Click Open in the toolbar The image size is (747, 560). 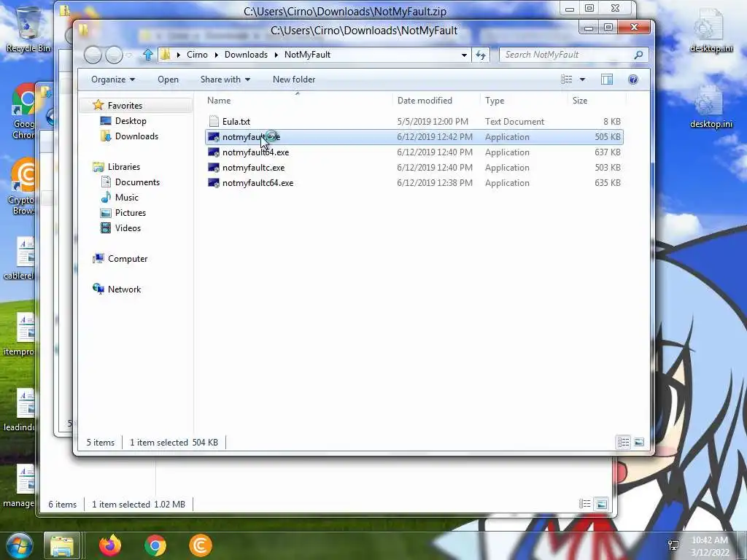pyautogui.click(x=169, y=79)
